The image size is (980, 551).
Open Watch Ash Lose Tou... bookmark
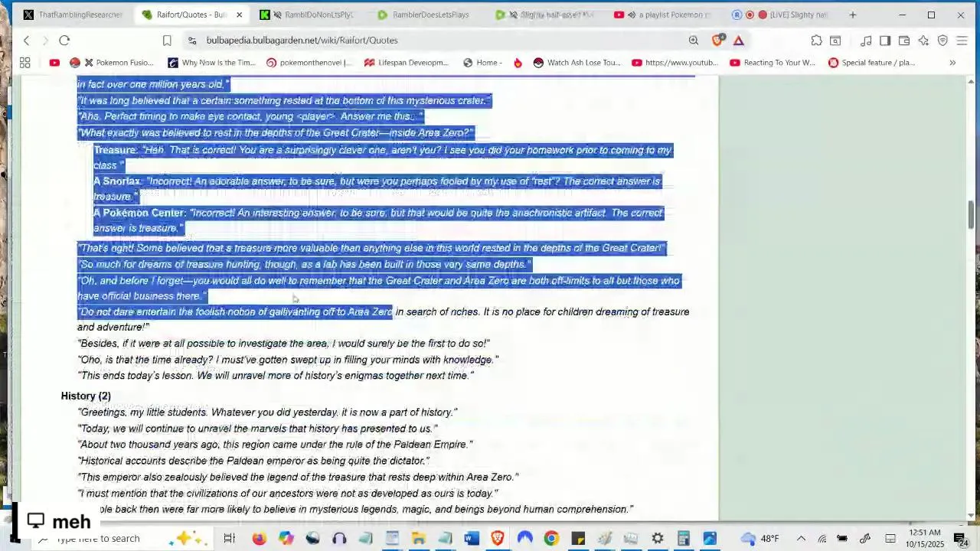(577, 63)
